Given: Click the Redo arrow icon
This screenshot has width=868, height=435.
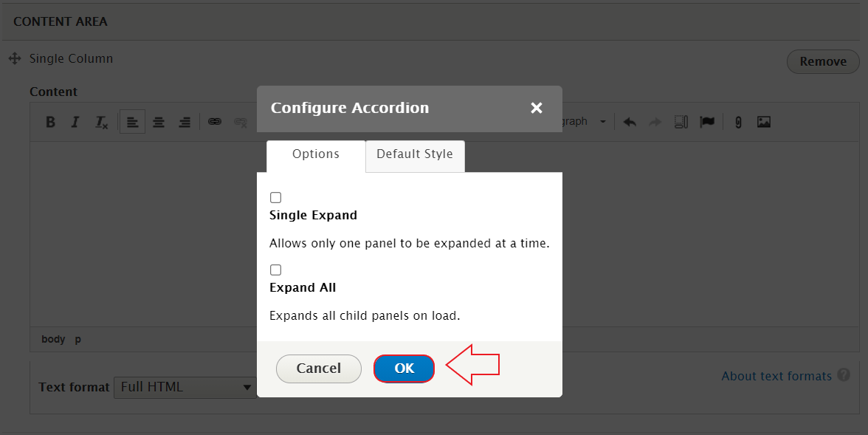Looking at the screenshot, I should click(x=655, y=121).
